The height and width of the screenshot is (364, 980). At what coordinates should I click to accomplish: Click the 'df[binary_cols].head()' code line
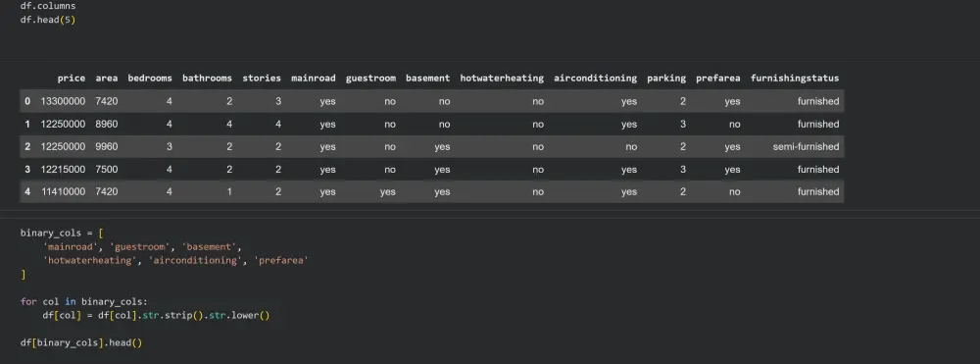click(x=81, y=343)
